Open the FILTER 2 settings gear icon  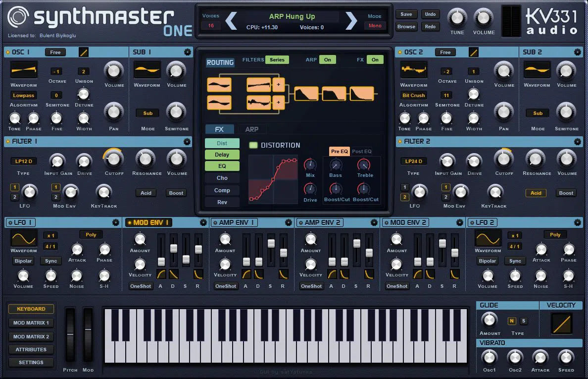coord(577,142)
